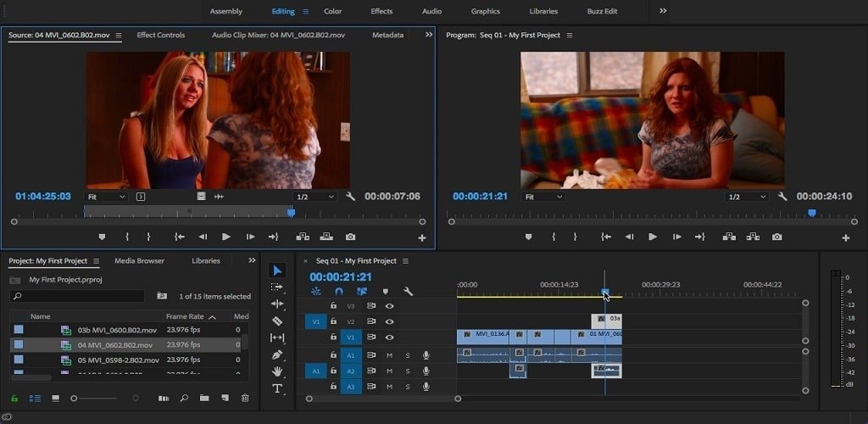Open Source monitor settings wrench
The image size is (868, 424).
(350, 197)
